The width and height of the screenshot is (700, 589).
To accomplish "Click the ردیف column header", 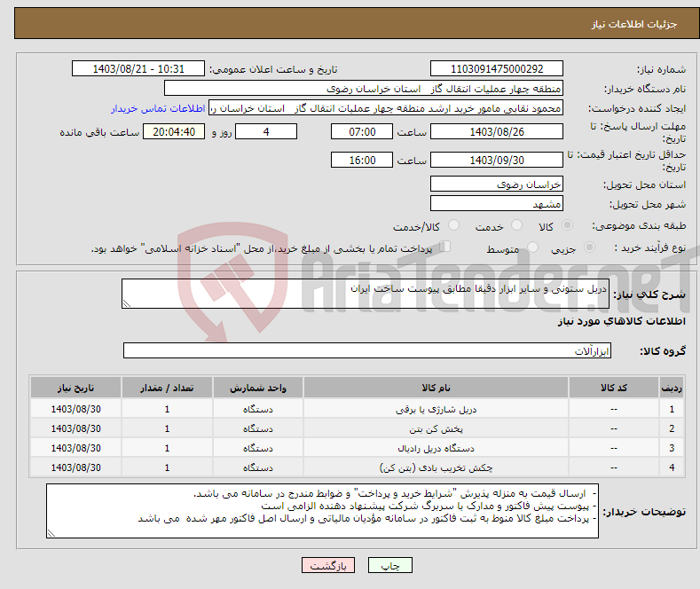I will [x=672, y=388].
